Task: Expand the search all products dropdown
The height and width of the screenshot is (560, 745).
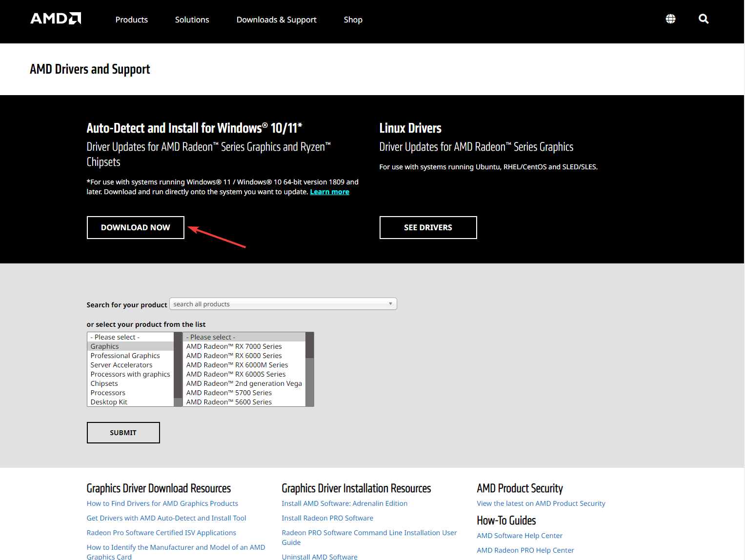Action: (390, 304)
